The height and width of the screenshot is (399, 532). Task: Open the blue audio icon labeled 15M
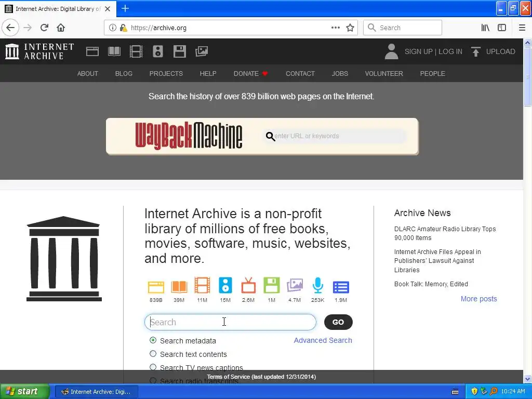click(225, 285)
